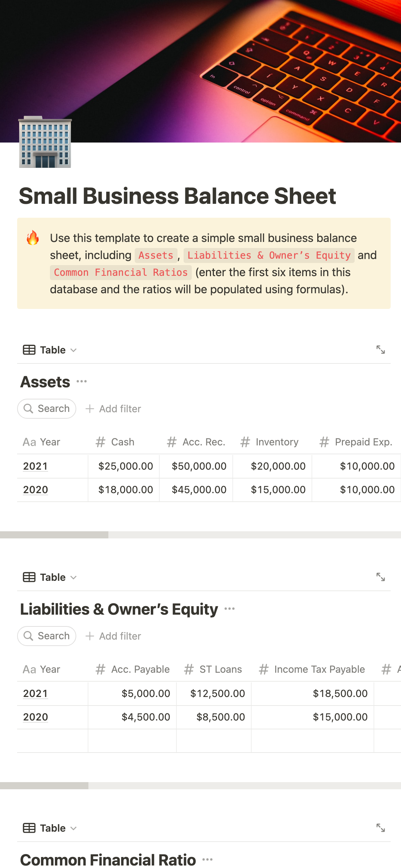The image size is (401, 868).
Task: Click the Assets table horizontal scrollbar
Action: tap(54, 535)
